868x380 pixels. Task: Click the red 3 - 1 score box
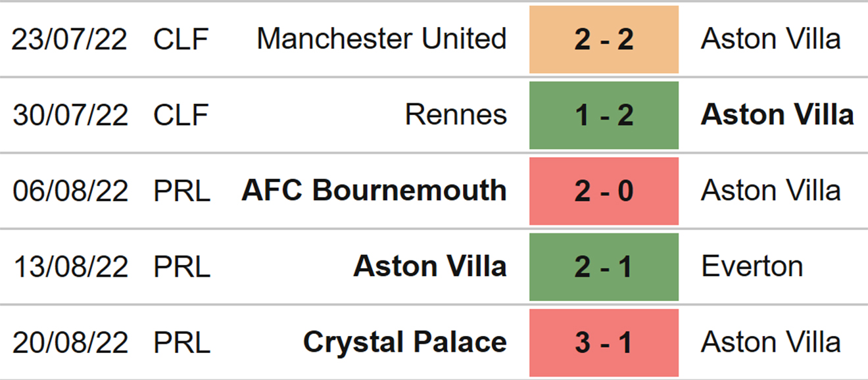pos(604,343)
